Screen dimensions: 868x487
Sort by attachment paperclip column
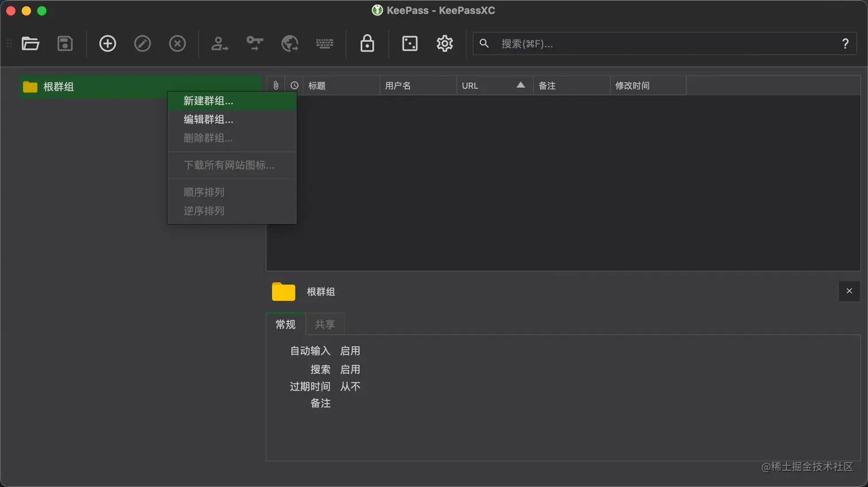pyautogui.click(x=276, y=86)
